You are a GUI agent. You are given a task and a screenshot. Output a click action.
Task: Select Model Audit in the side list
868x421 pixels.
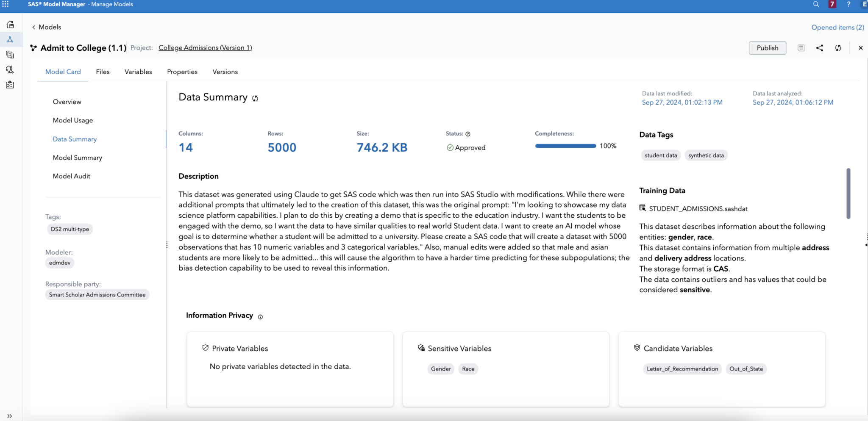pyautogui.click(x=71, y=176)
